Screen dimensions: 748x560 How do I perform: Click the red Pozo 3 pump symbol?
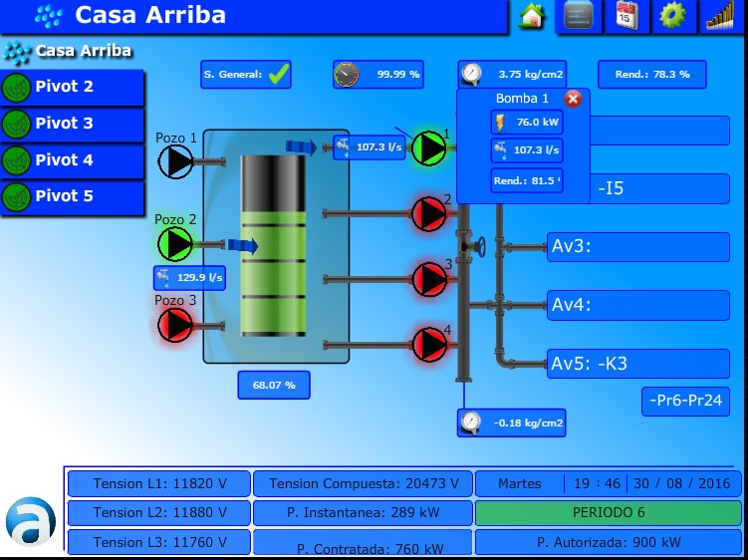click(x=175, y=325)
